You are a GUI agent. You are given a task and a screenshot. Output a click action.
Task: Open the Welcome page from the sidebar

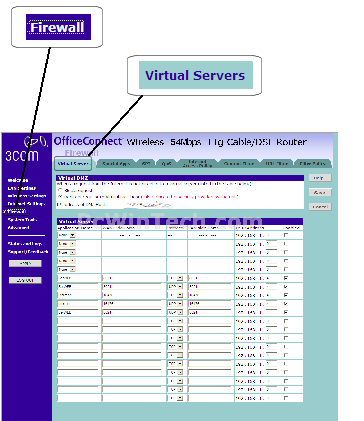pyautogui.click(x=18, y=180)
